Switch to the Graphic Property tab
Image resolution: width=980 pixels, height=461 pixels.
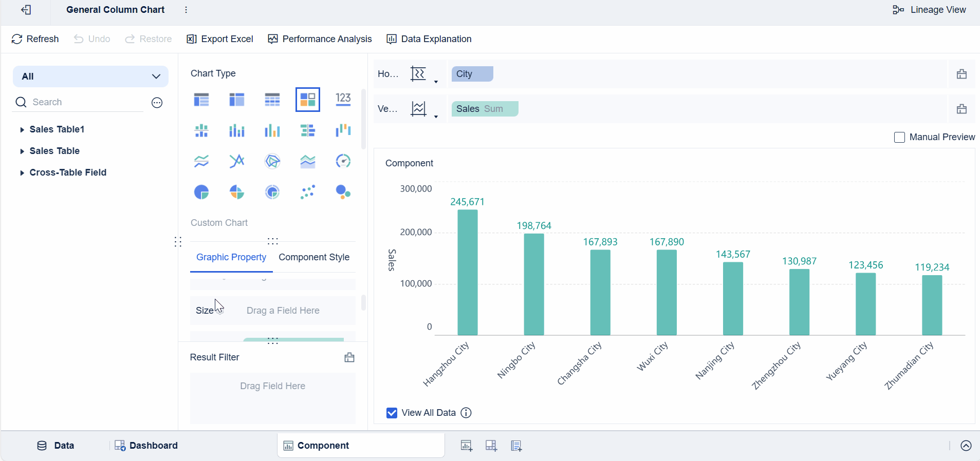(231, 257)
